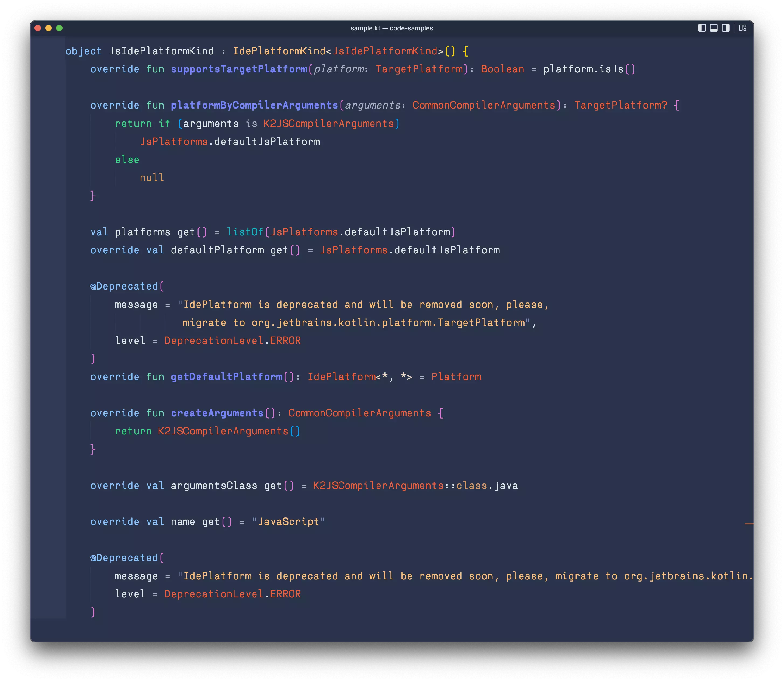Click '::class.java' reference
Screen dimensions: 784x682
(x=481, y=485)
